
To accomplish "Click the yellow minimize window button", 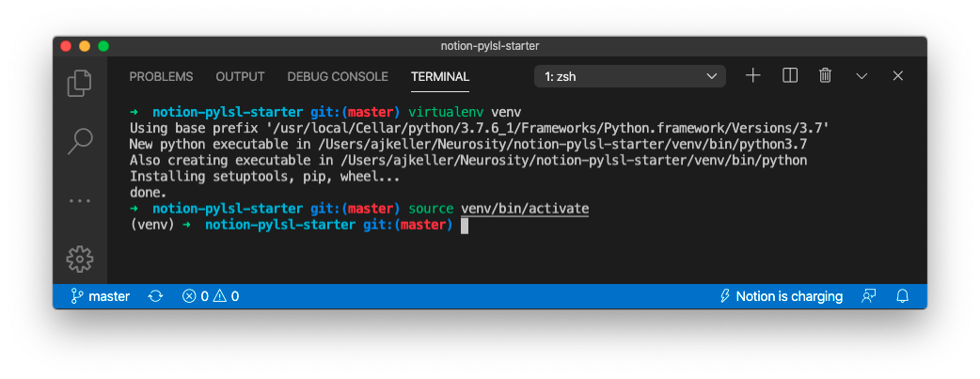I will pyautogui.click(x=85, y=46).
